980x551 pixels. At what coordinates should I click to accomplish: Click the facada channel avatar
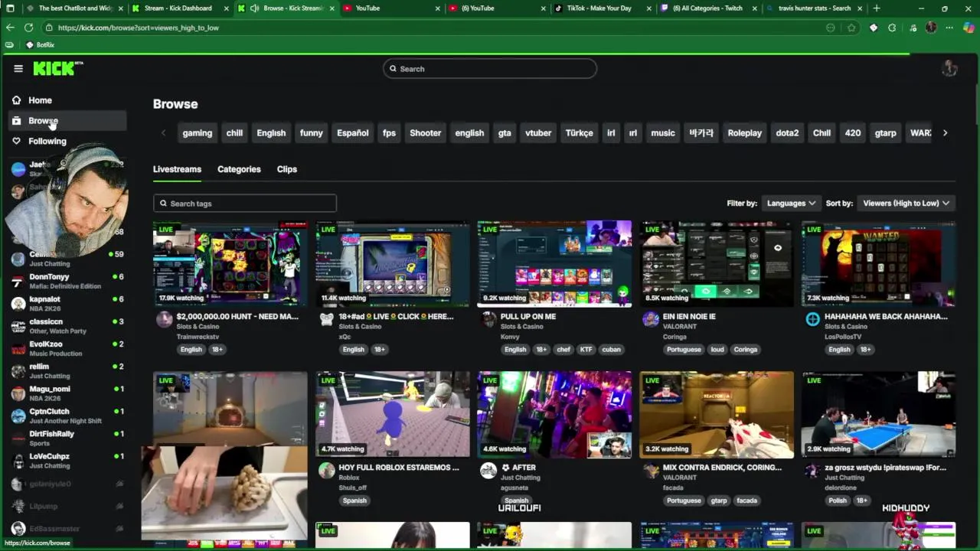(651, 471)
